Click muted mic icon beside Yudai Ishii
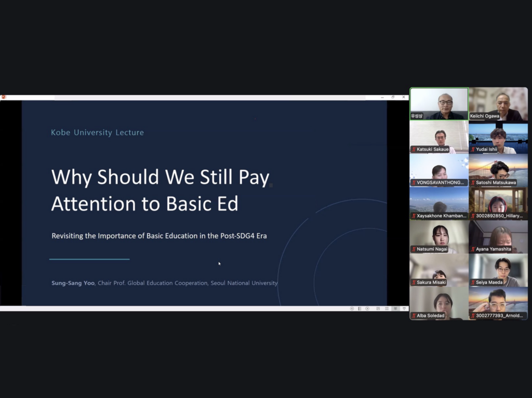 [473, 149]
